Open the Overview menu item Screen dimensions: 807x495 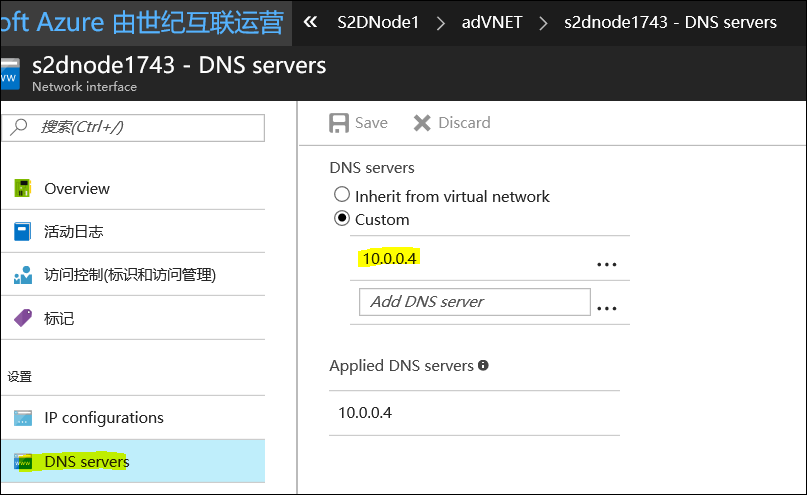point(77,189)
